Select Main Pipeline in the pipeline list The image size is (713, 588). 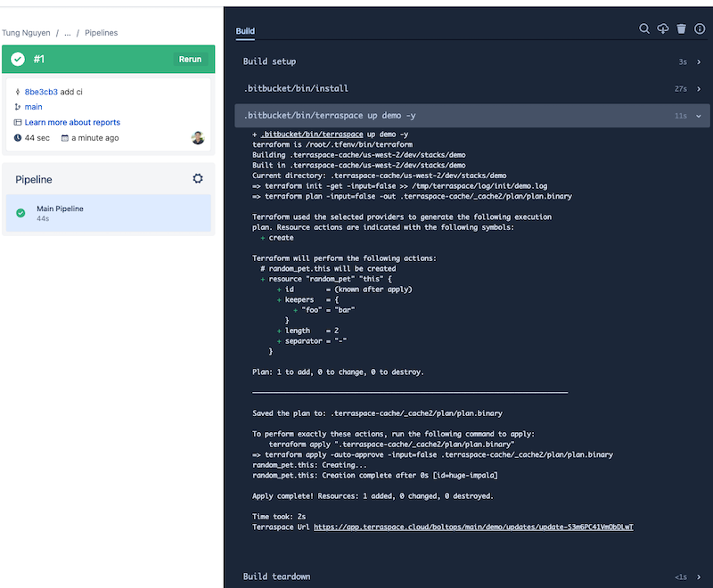[x=108, y=213]
